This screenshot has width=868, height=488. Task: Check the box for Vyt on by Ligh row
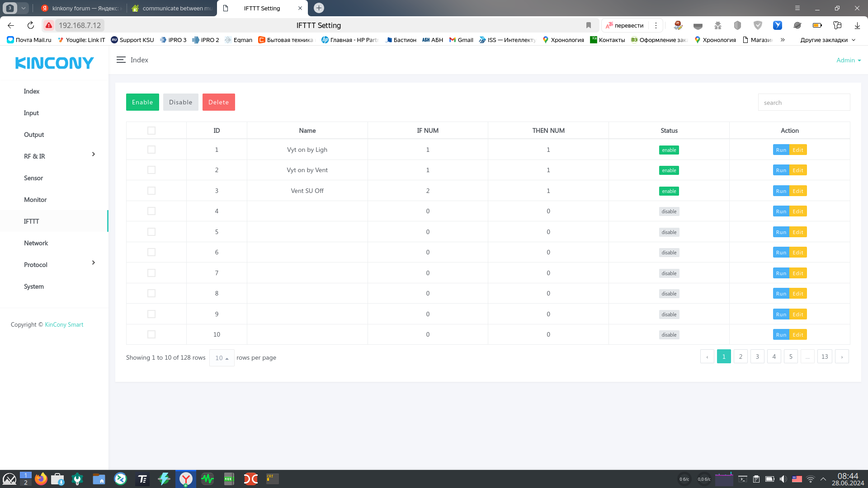click(x=151, y=150)
